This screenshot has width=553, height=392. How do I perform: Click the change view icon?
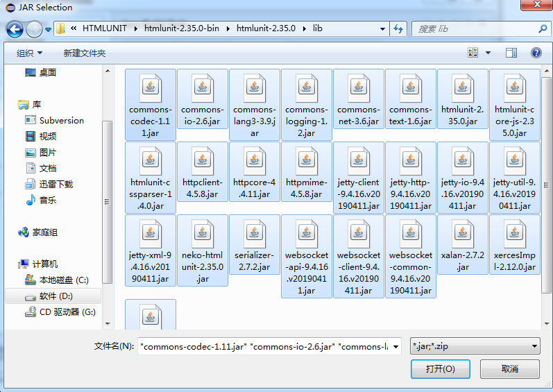[x=473, y=53]
